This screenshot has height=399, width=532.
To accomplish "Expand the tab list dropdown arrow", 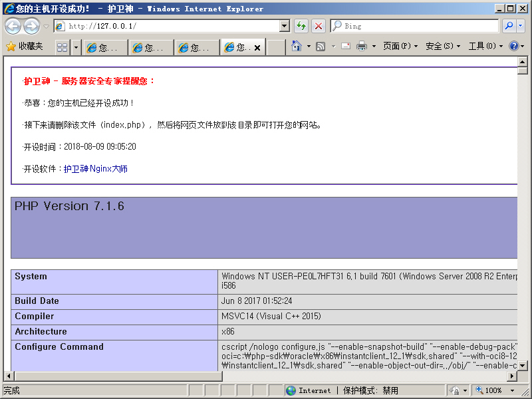I will [76, 47].
